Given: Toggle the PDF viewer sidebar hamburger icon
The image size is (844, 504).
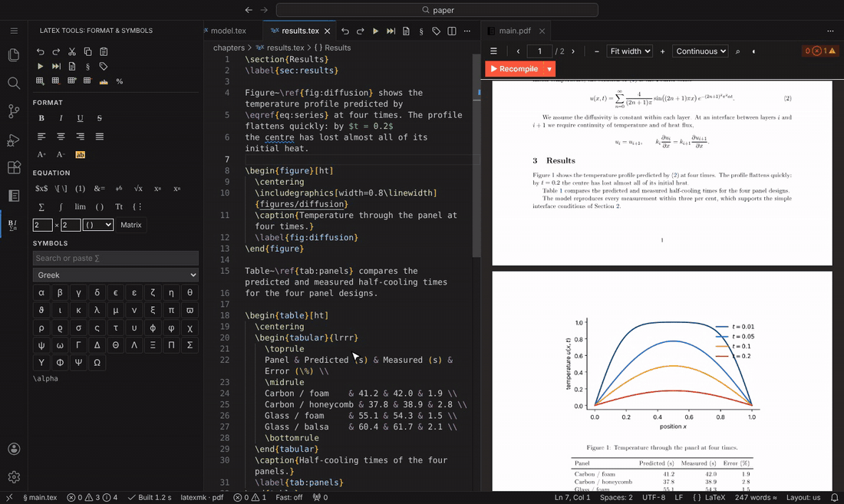Looking at the screenshot, I should [493, 51].
